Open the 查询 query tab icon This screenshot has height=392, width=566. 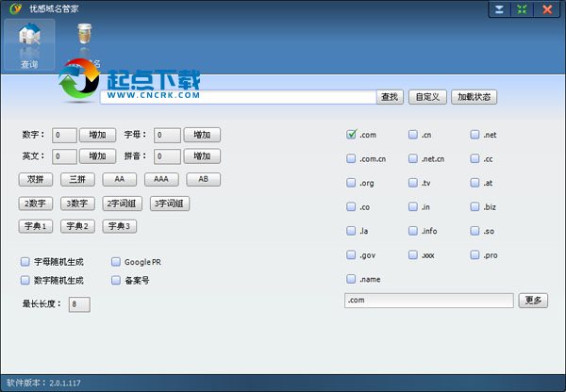29,44
